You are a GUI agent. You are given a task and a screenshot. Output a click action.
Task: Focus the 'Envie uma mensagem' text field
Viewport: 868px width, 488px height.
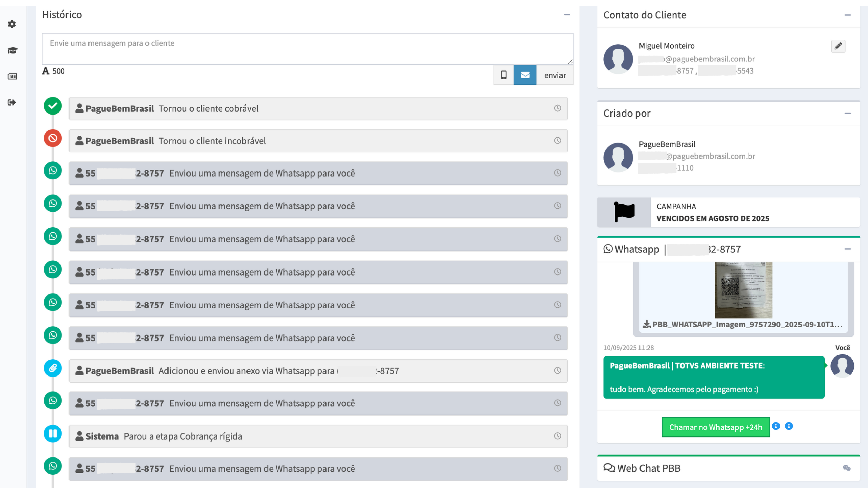tap(307, 48)
